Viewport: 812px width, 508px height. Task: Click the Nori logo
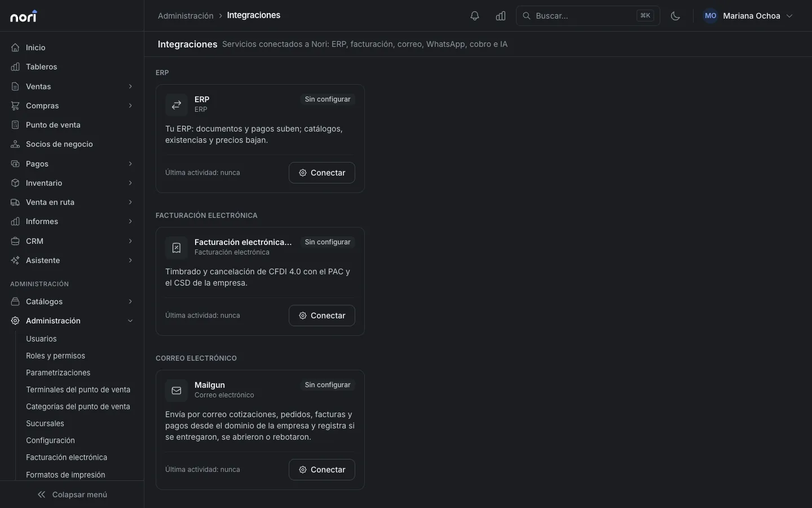tap(24, 16)
